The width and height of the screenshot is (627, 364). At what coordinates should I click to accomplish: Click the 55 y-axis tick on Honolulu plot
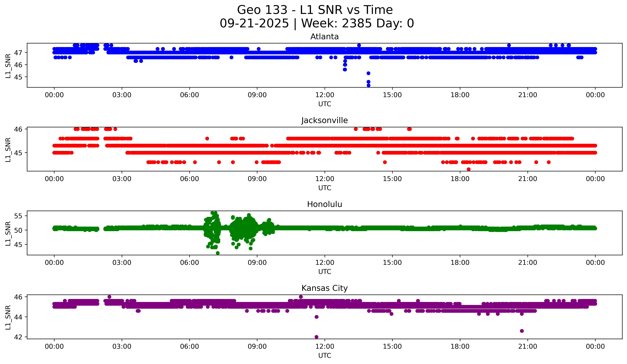18,216
